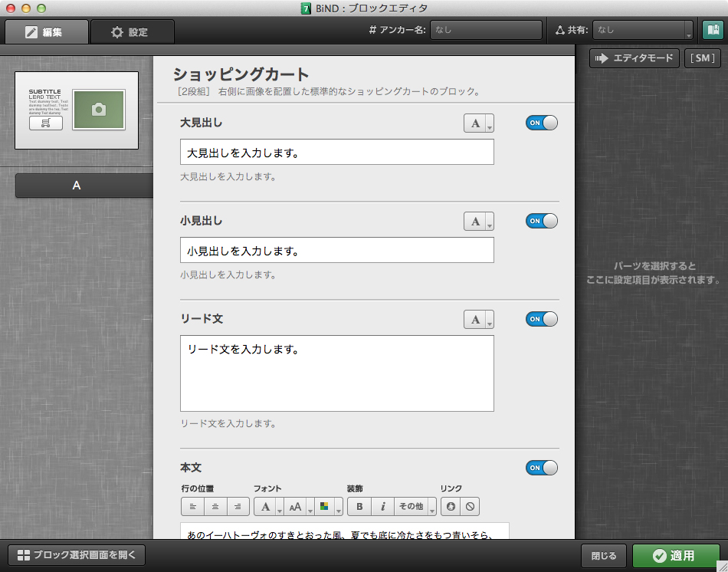Click the 閉じる close button
The image size is (728, 572).
pos(604,556)
